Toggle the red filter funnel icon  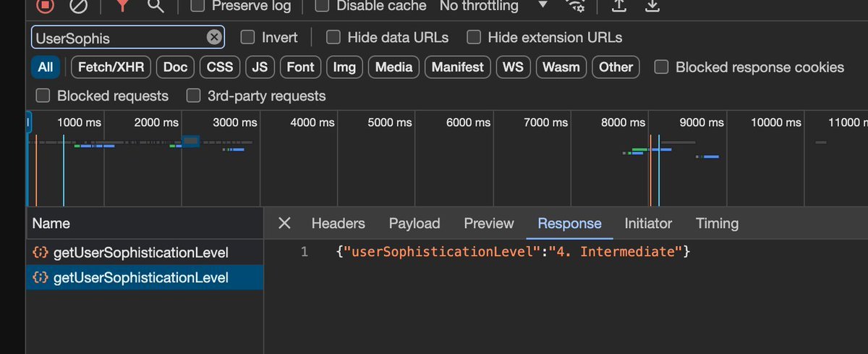point(122,6)
